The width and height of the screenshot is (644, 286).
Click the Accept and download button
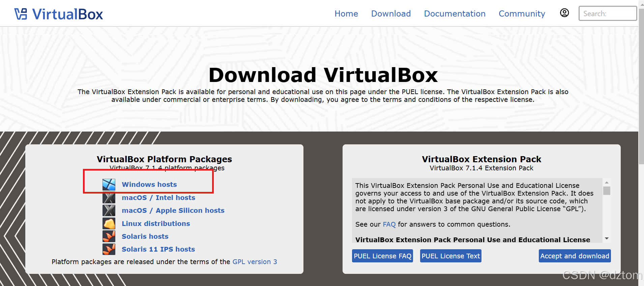coord(575,256)
